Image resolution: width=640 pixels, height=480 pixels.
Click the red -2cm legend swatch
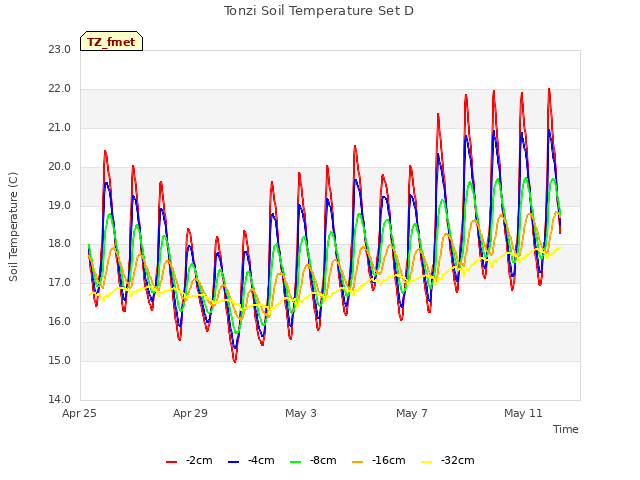[171, 462]
